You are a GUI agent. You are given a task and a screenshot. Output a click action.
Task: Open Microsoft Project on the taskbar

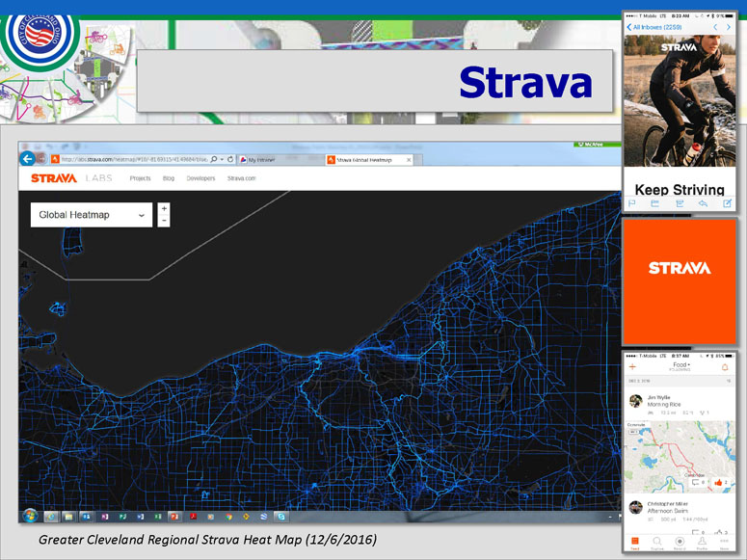click(x=122, y=517)
